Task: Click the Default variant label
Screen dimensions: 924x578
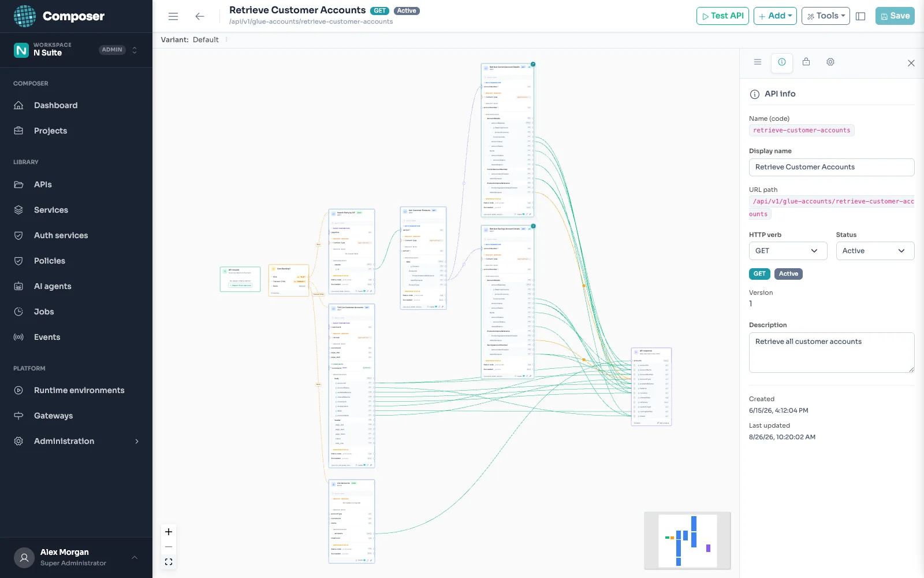Action: click(x=206, y=40)
